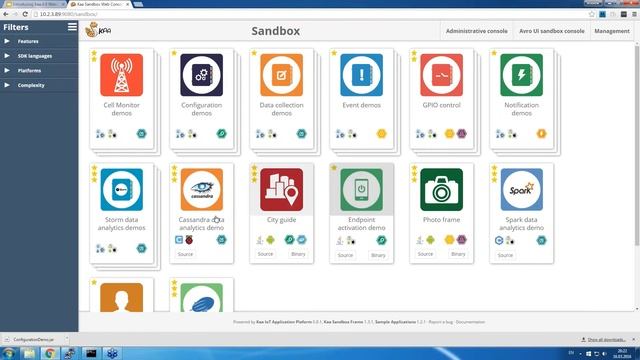Open Chrome from the taskbar

click(x=50, y=353)
